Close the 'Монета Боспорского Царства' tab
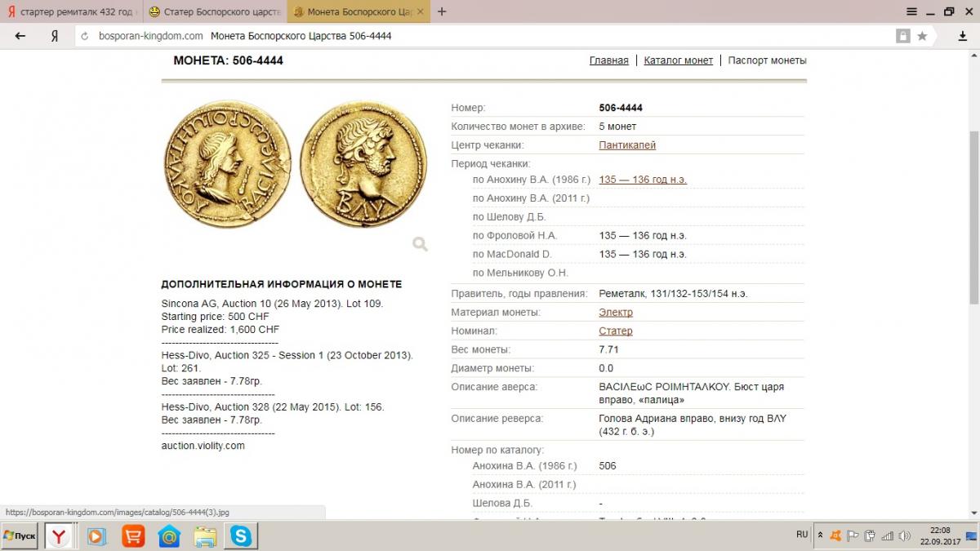This screenshot has height=551, width=980. click(420, 12)
